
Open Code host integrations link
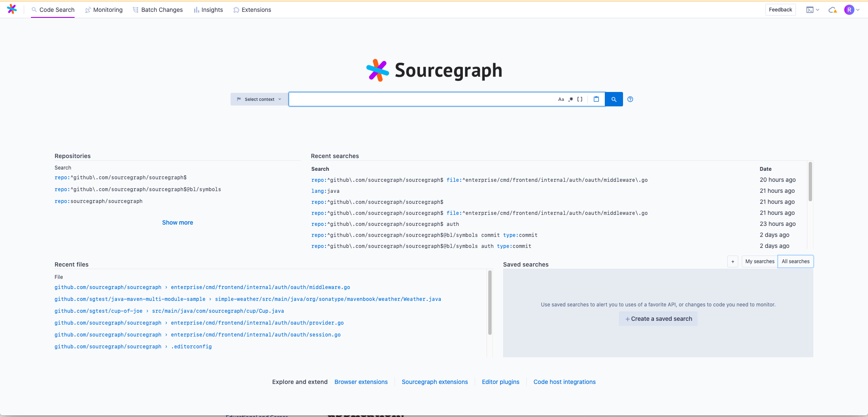coord(564,382)
